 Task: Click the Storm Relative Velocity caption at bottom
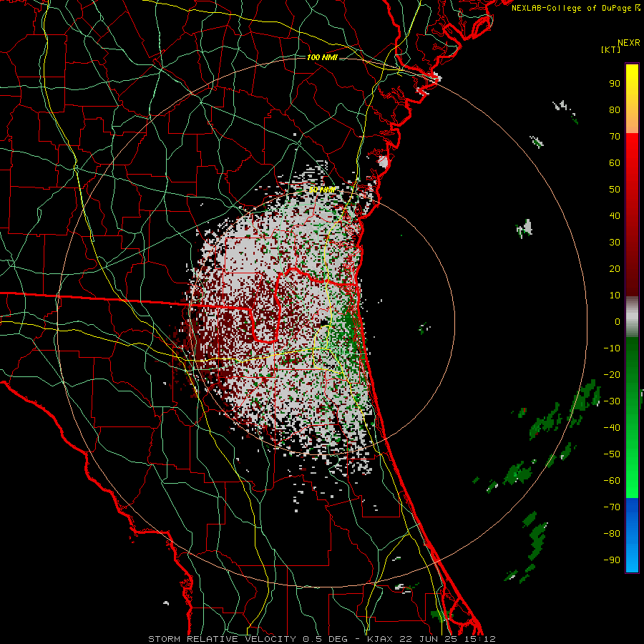(321, 639)
